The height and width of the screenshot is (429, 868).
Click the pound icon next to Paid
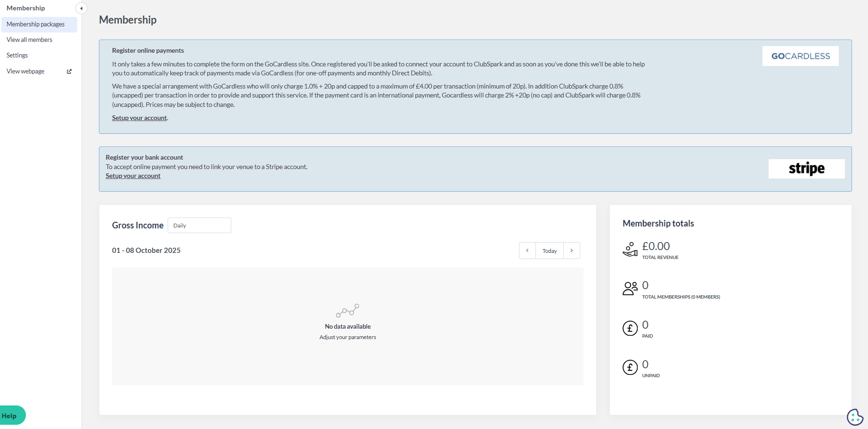630,328
